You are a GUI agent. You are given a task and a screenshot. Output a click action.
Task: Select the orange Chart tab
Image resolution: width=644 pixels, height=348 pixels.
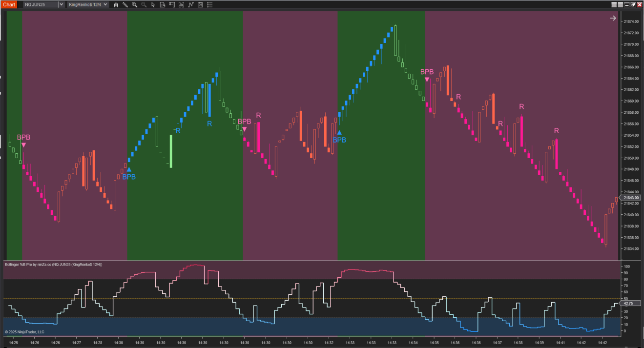[x=9, y=4]
